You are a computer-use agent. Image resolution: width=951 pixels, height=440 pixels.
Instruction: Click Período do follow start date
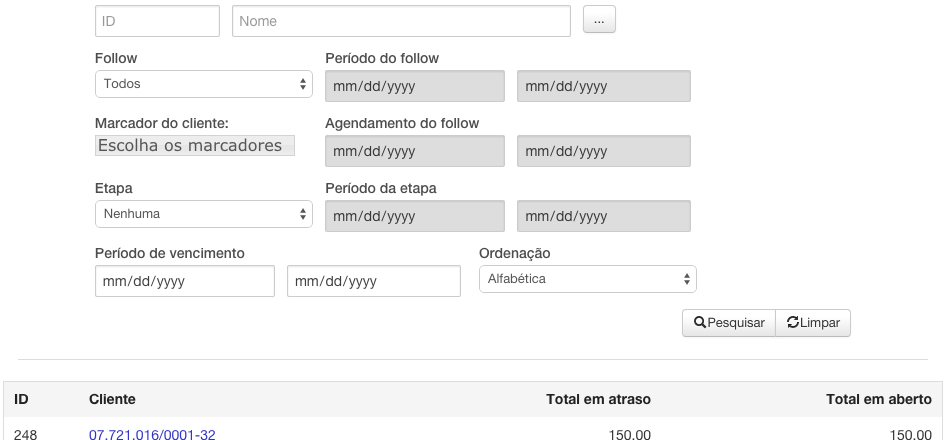(x=415, y=86)
